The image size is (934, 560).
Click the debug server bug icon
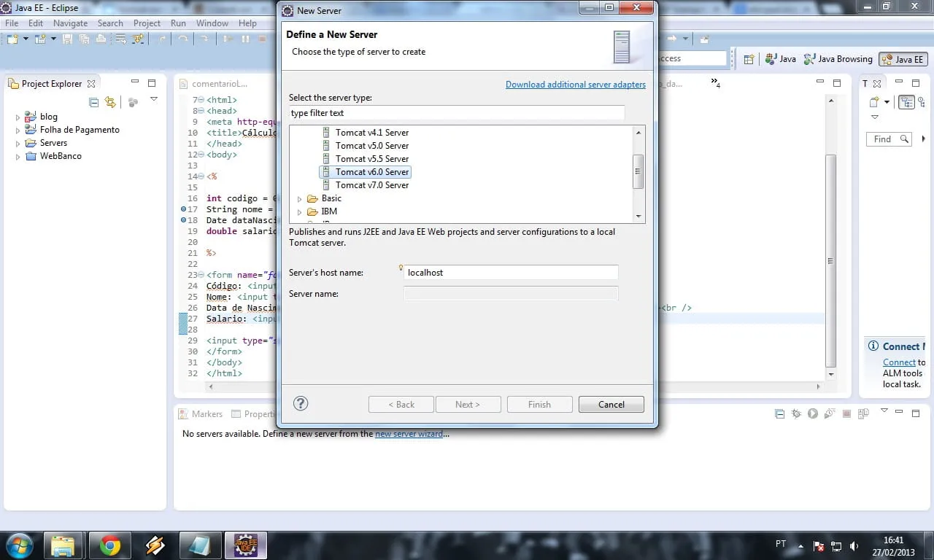coord(796,414)
